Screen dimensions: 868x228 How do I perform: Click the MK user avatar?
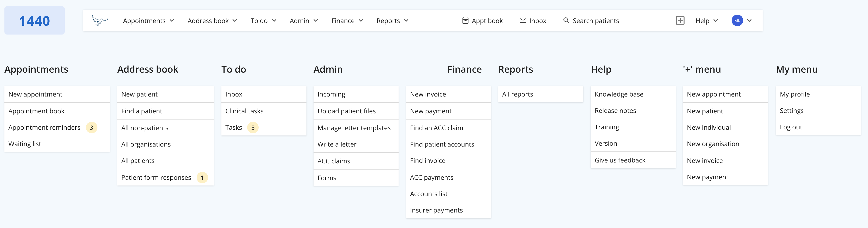[737, 21]
